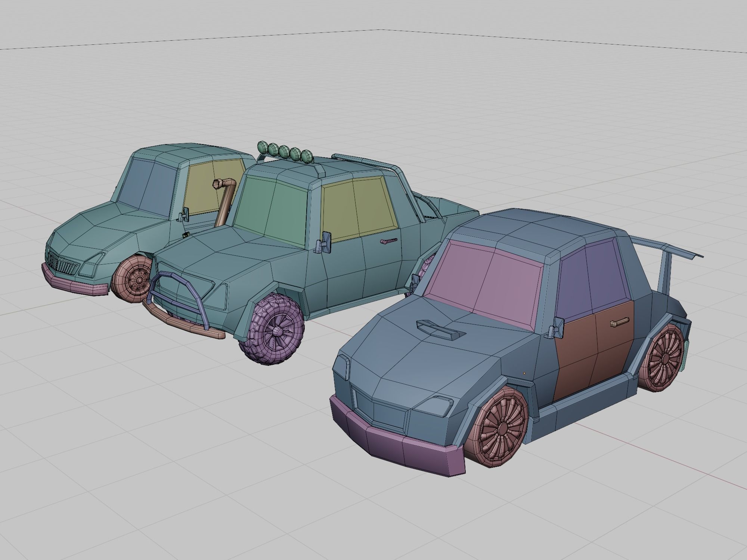This screenshot has width=747, height=560.
Task: Select the hood scoop on the blue car
Action: coord(441,330)
